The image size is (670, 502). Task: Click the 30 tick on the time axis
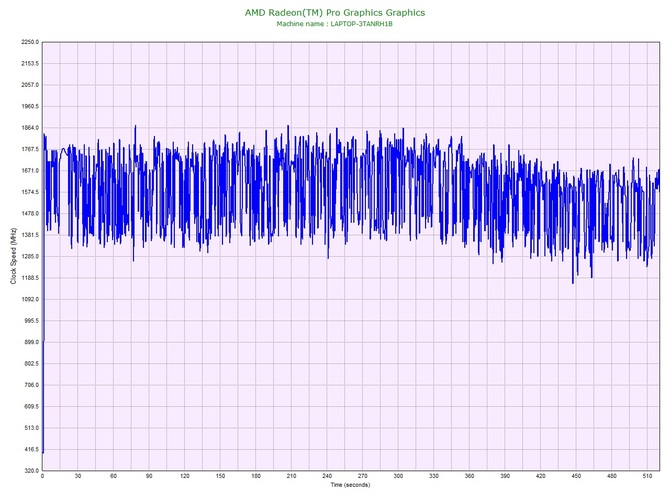pos(78,476)
